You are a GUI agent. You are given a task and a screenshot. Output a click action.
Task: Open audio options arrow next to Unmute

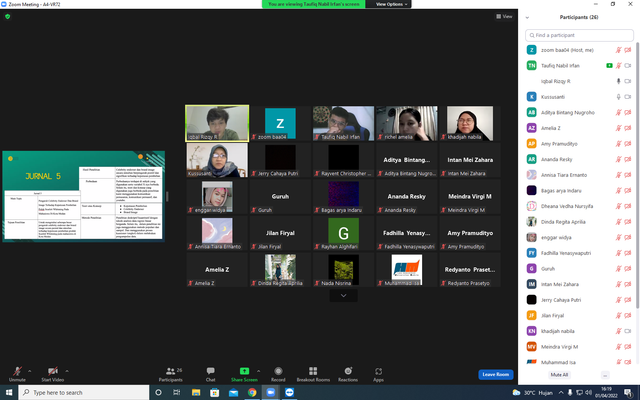point(29,371)
